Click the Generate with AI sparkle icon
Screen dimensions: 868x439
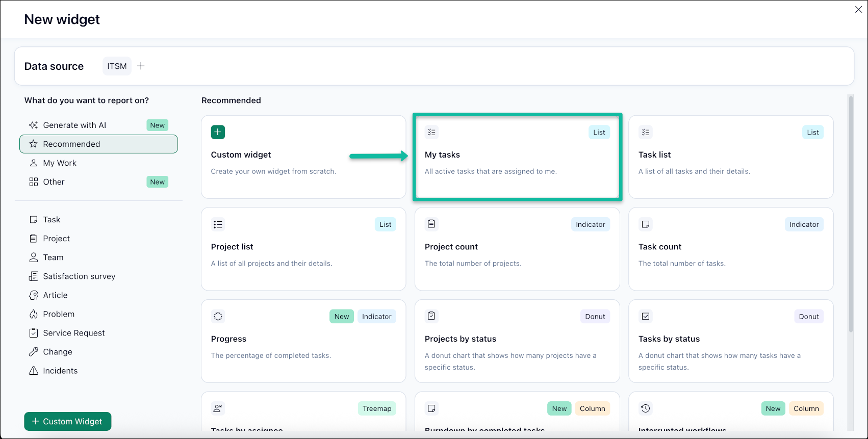[x=34, y=125]
